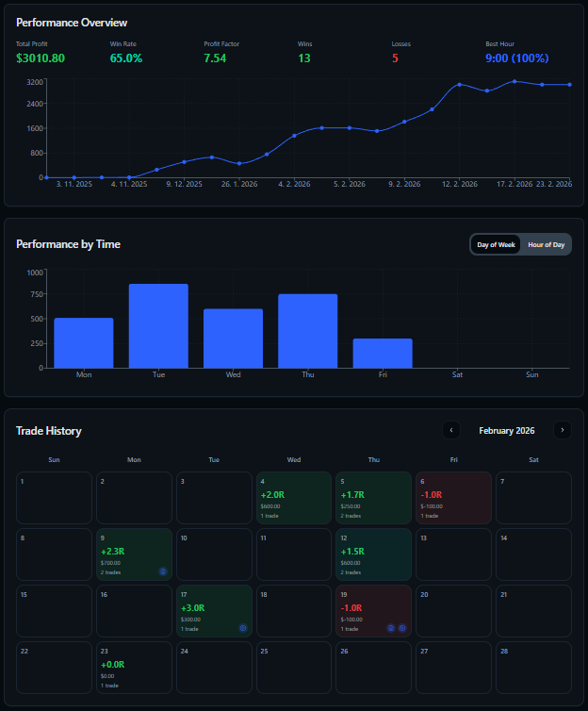Switch chart to Hour of Day

[546, 245]
